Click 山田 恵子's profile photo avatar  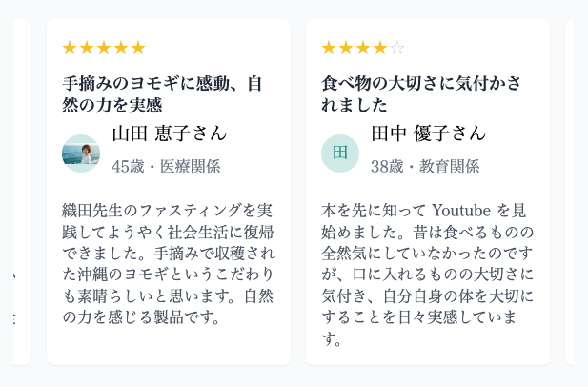point(81,153)
